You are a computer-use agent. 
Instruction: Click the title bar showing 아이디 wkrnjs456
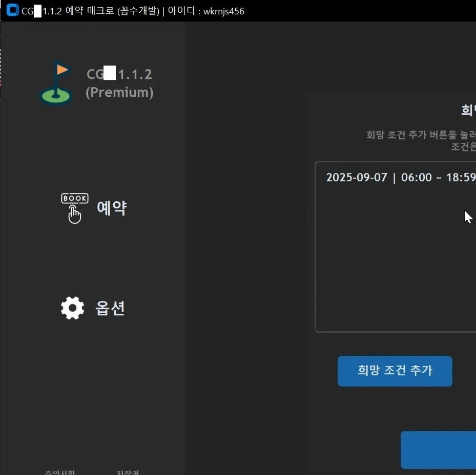202,11
